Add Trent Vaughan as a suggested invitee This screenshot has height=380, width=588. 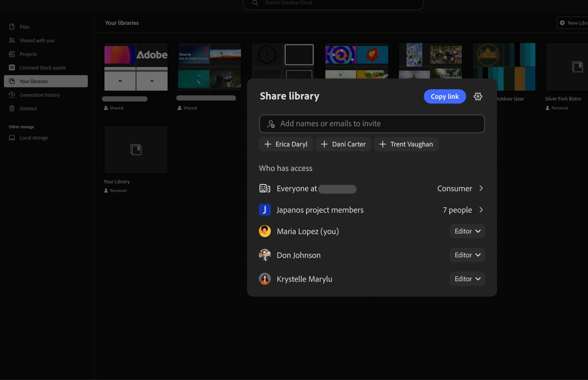coord(406,144)
